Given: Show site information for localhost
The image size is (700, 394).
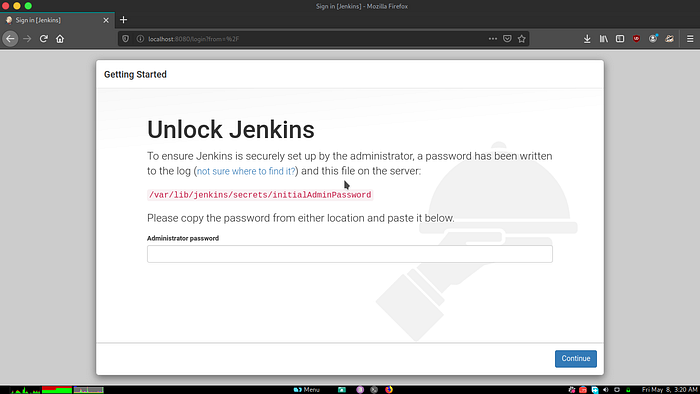Looking at the screenshot, I should click(140, 39).
